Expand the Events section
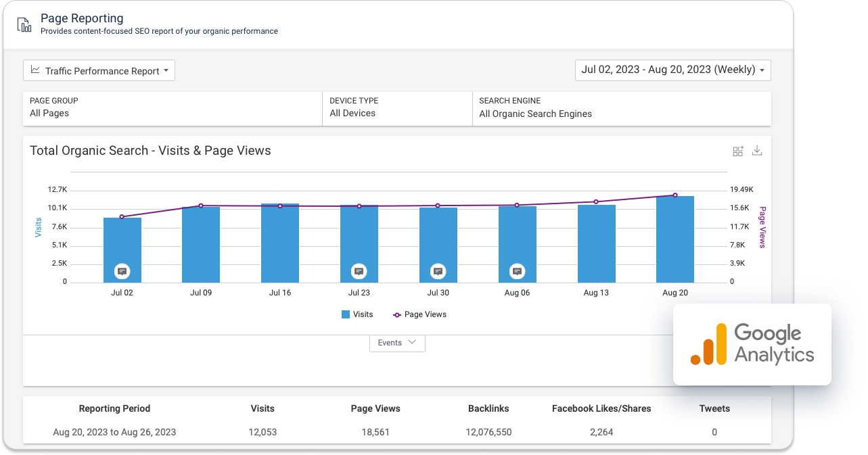 pos(397,343)
